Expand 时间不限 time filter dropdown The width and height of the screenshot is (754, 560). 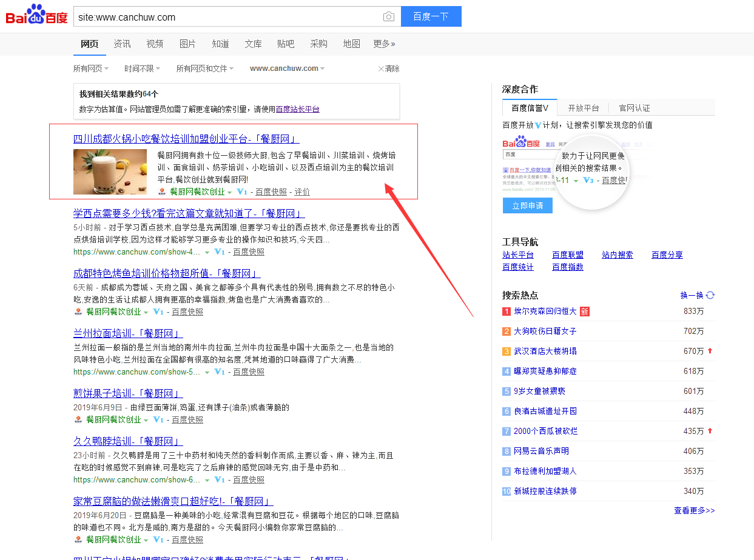tap(143, 68)
